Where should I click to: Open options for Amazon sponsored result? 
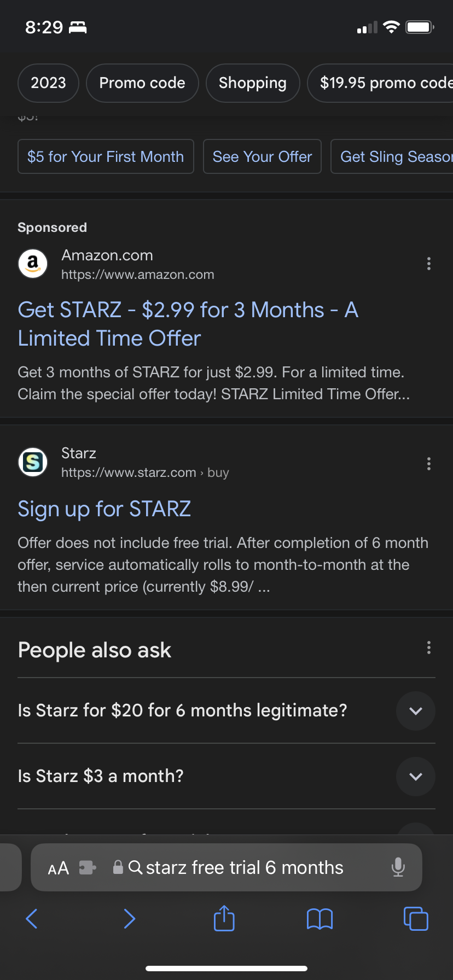coord(429,264)
